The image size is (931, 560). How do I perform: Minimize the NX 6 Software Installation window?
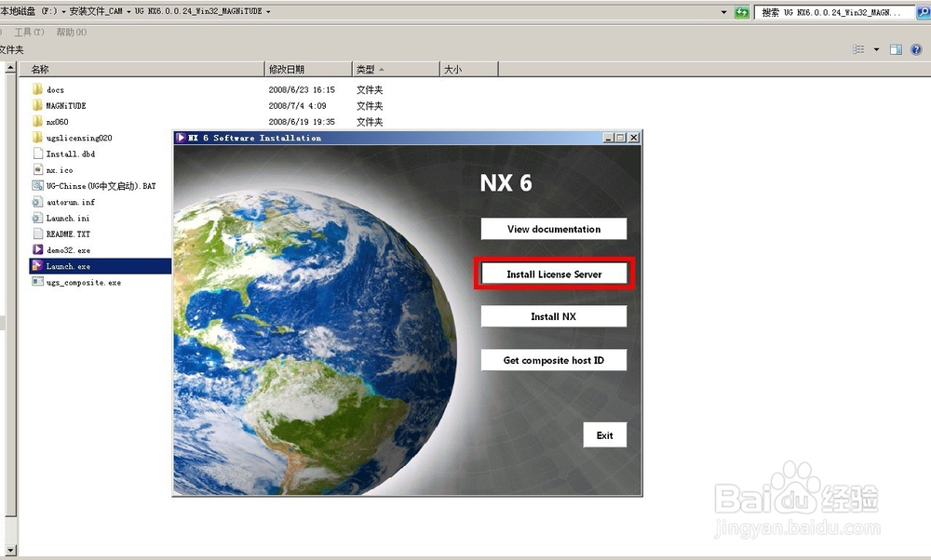pos(608,138)
